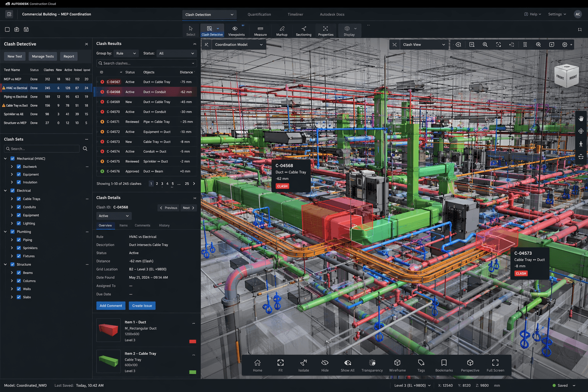Click the Create Issue button
The width and height of the screenshot is (588, 392).
click(x=142, y=306)
